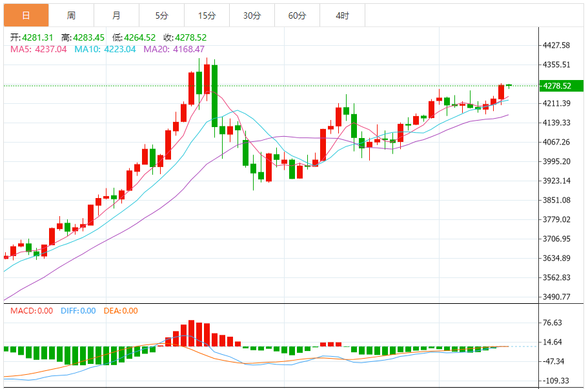Open the 月 monthly chart tab

(x=116, y=15)
